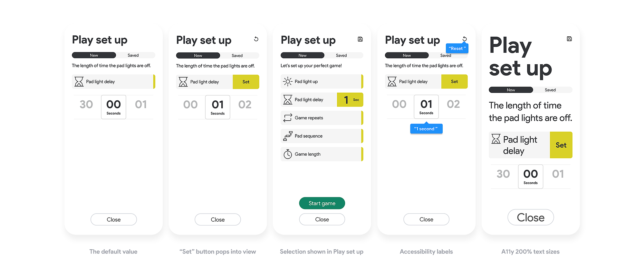Select the New segment in the third panel
The height and width of the screenshot is (276, 644).
click(x=303, y=55)
